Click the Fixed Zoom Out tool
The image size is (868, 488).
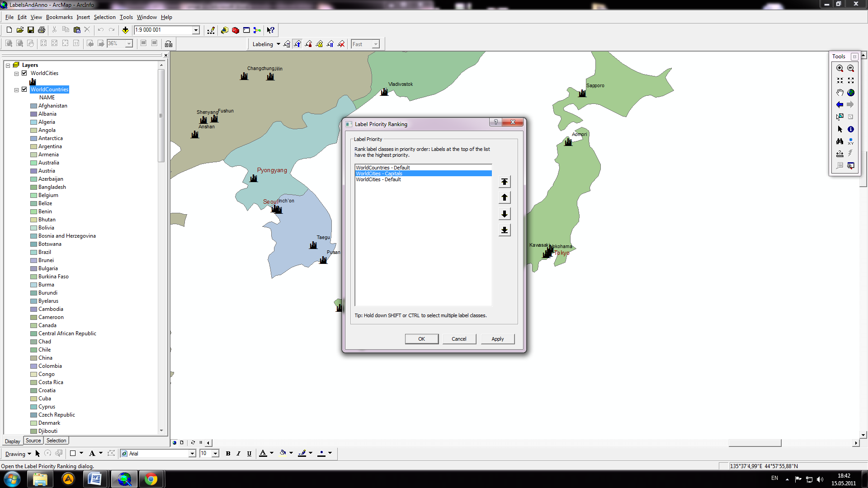pos(850,80)
